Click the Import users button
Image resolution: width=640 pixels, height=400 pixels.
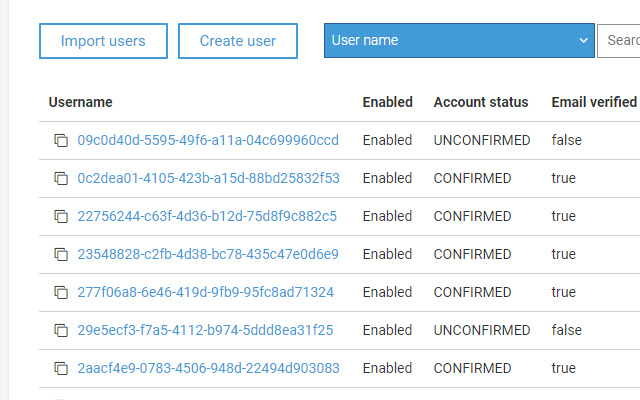(103, 41)
